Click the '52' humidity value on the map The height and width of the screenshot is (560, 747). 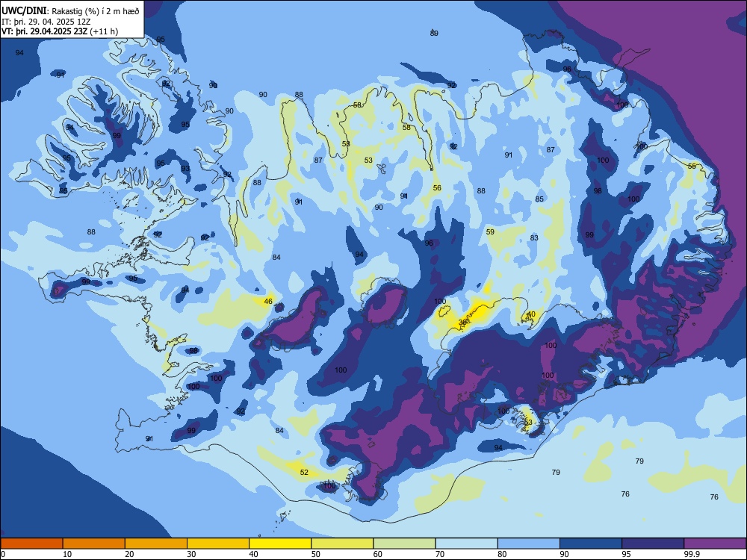click(304, 473)
